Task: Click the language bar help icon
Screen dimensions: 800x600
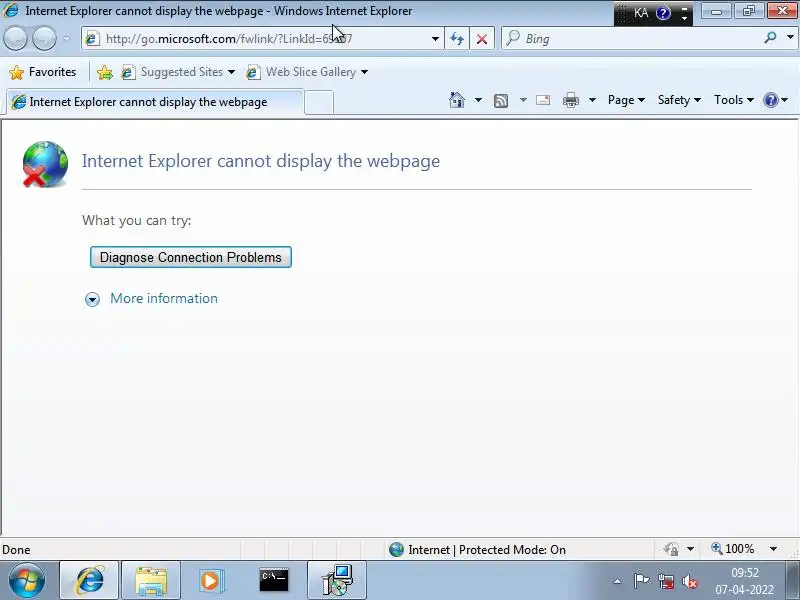Action: click(x=663, y=12)
